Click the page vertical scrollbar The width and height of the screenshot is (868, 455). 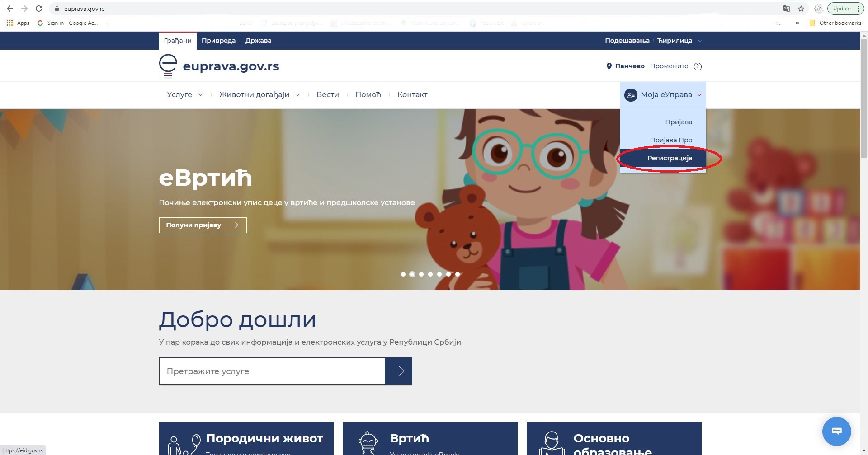(x=864, y=226)
